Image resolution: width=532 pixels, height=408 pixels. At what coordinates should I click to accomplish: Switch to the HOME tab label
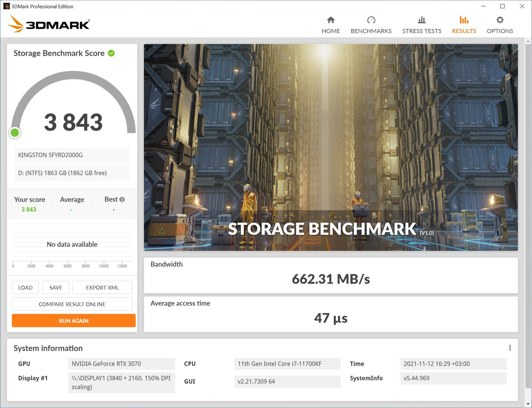[x=331, y=31]
